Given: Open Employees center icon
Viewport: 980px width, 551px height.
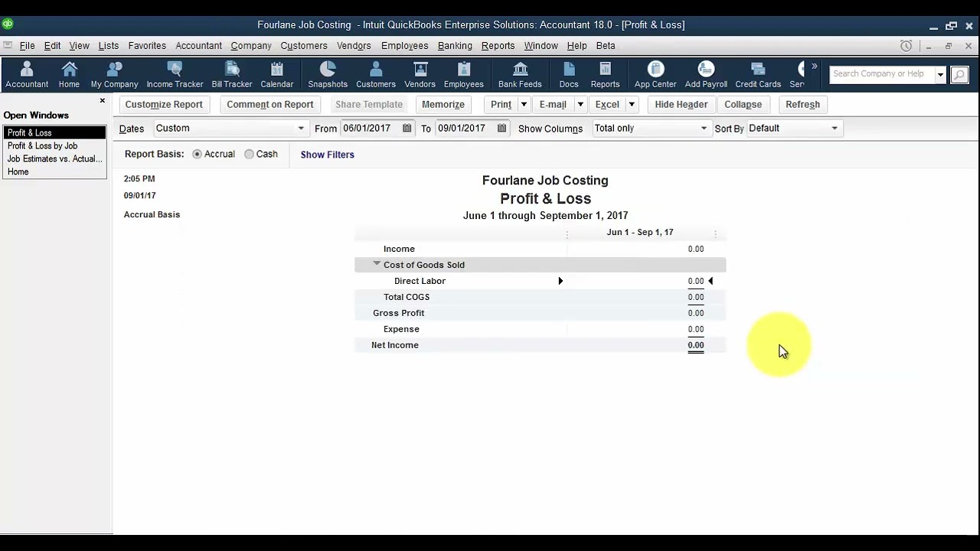Looking at the screenshot, I should (x=463, y=75).
